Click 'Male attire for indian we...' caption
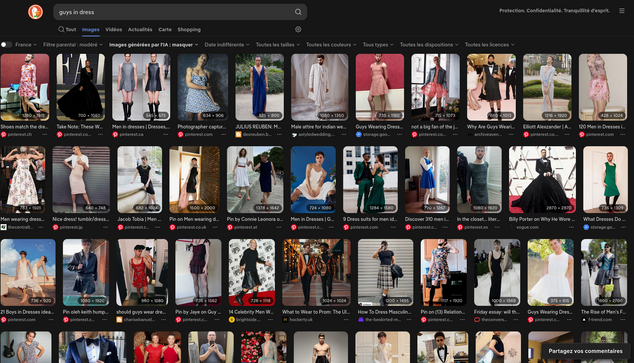The height and width of the screenshot is (363, 634). (x=319, y=127)
